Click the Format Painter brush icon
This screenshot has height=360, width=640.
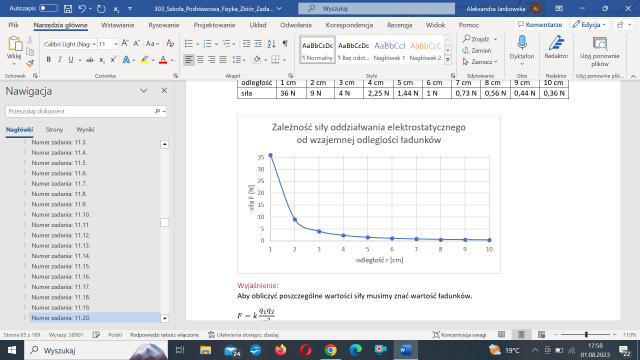click(30, 63)
